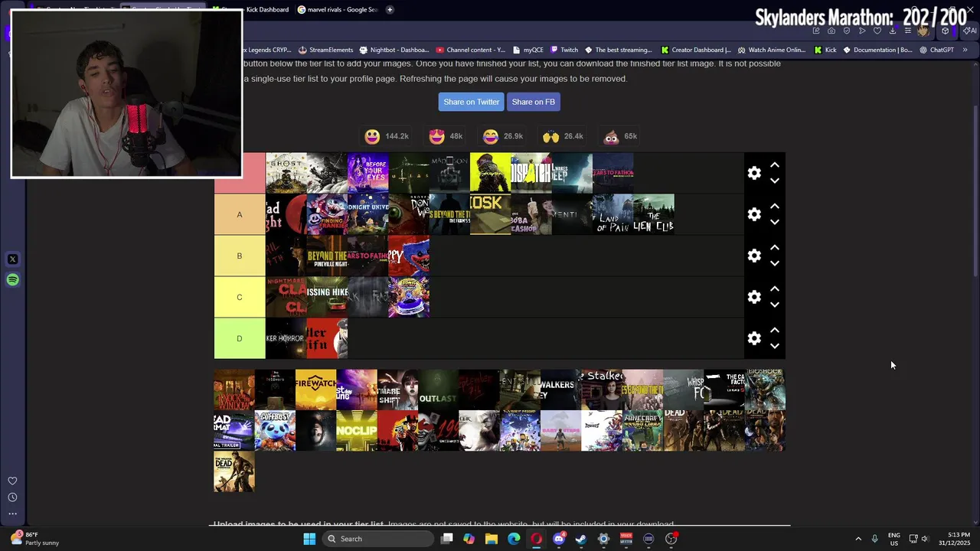React with the heart-eyes emoji 48k

click(446, 136)
